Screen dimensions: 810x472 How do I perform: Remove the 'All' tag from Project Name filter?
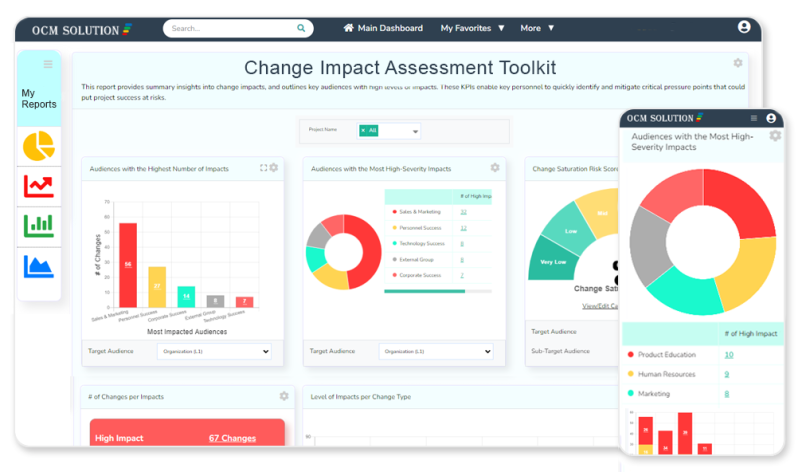point(363,130)
